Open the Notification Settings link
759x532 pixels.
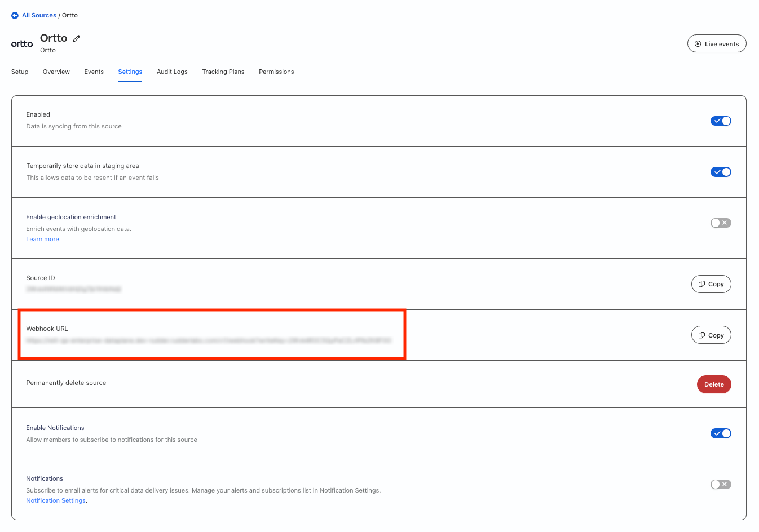pos(56,500)
